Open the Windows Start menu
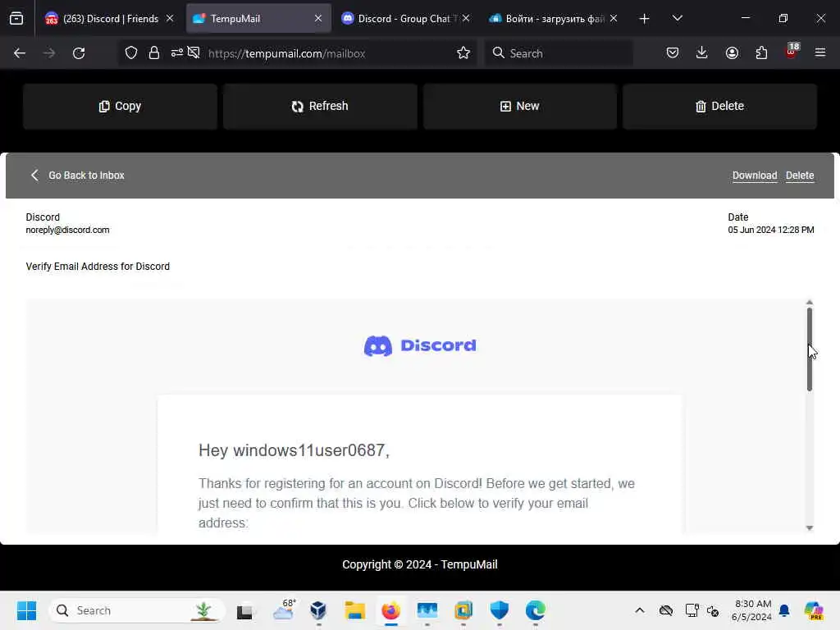This screenshot has width=840, height=630. 26,610
